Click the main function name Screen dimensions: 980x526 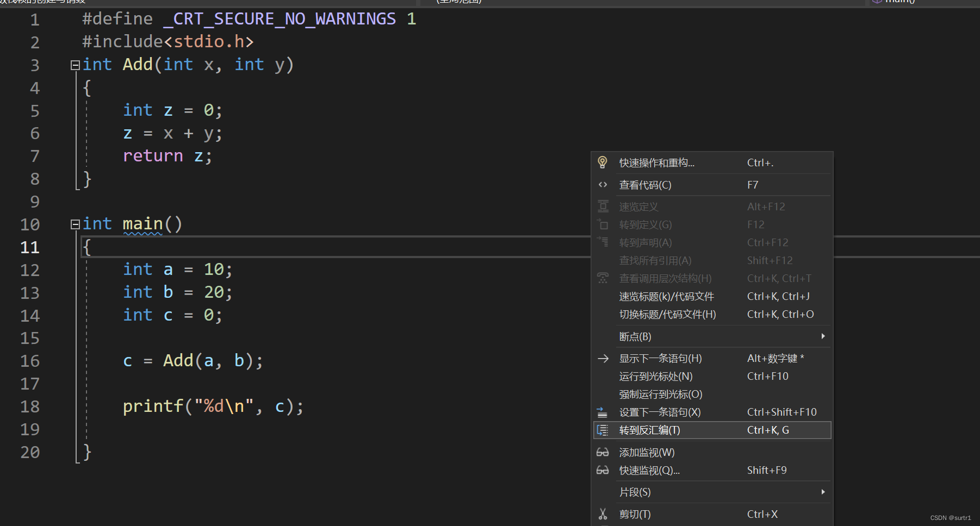(x=143, y=224)
